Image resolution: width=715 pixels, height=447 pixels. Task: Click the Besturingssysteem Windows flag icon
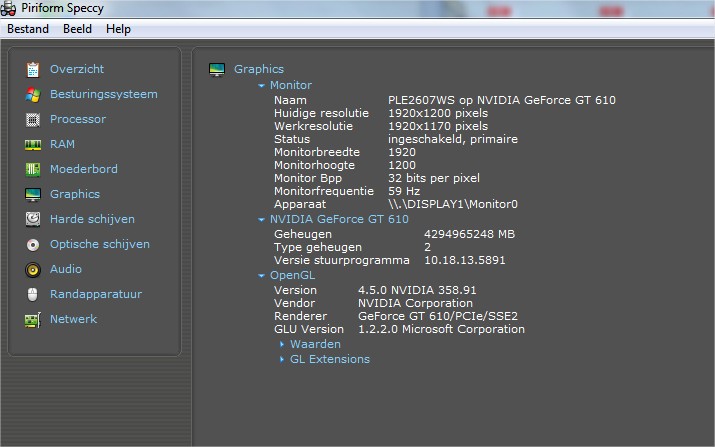tap(33, 94)
